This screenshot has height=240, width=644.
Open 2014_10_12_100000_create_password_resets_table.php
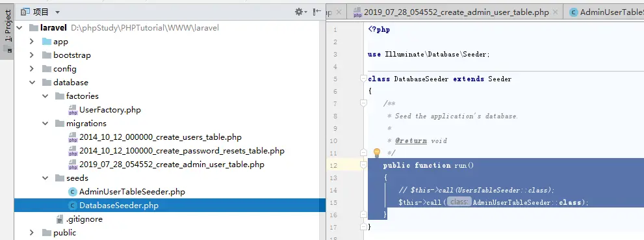(181, 151)
